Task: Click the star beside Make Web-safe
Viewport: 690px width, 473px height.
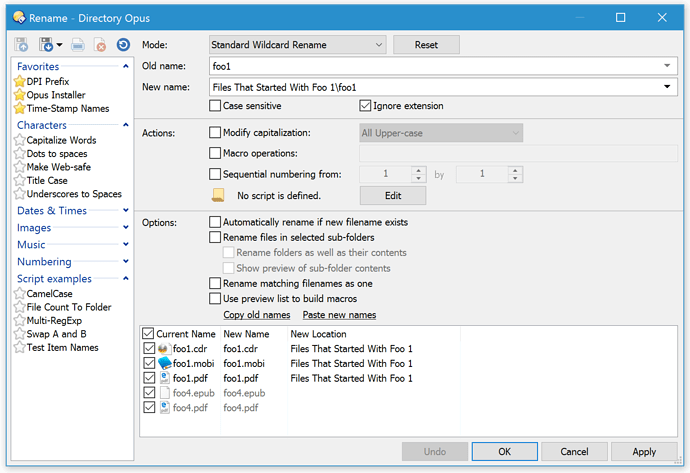Action: [19, 167]
